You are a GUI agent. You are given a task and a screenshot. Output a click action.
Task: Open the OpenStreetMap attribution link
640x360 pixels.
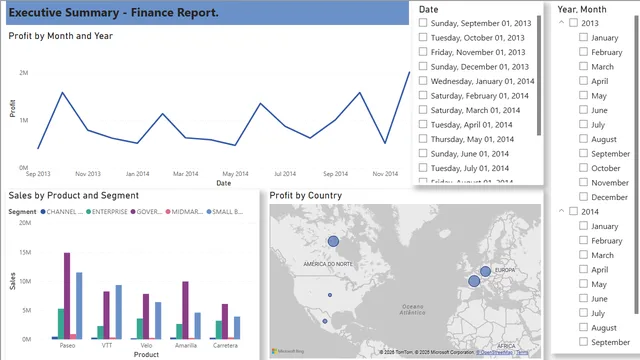[495, 352]
